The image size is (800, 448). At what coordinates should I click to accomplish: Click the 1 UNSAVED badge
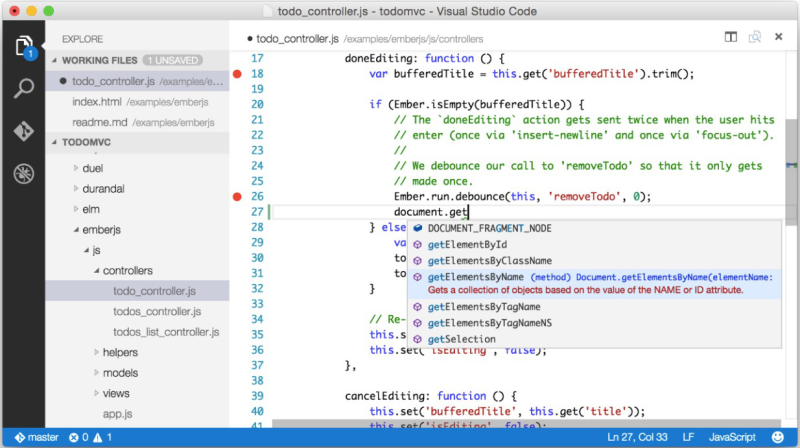coord(172,60)
